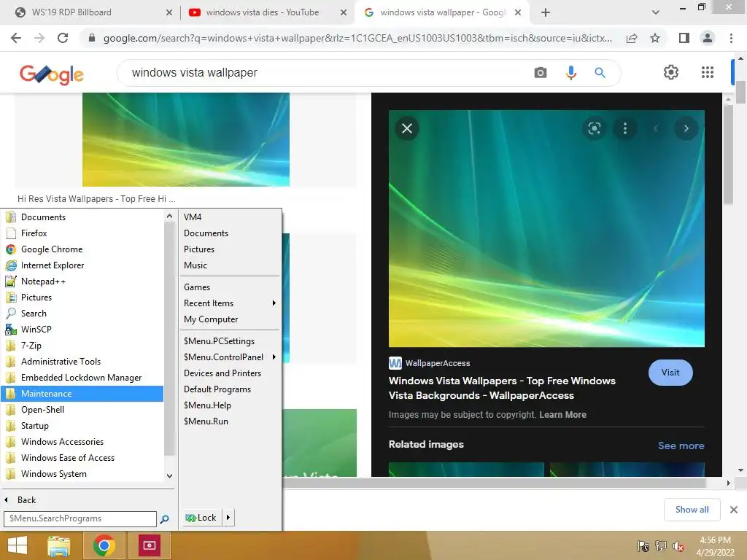Select Google Chrome in the start menu
The width and height of the screenshot is (747, 560).
pyautogui.click(x=82, y=249)
